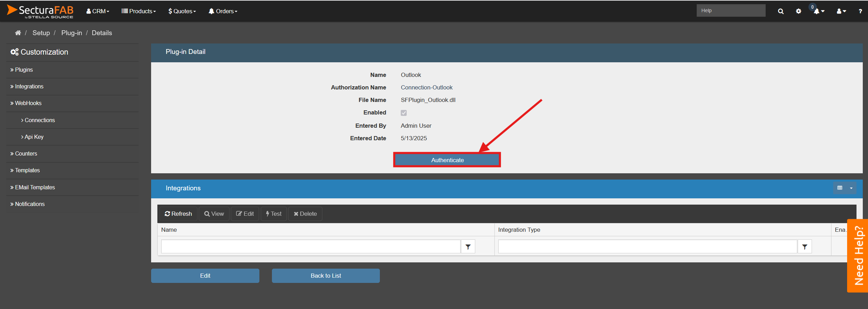The width and height of the screenshot is (868, 309).
Task: Open the Products menu
Action: pos(139,11)
